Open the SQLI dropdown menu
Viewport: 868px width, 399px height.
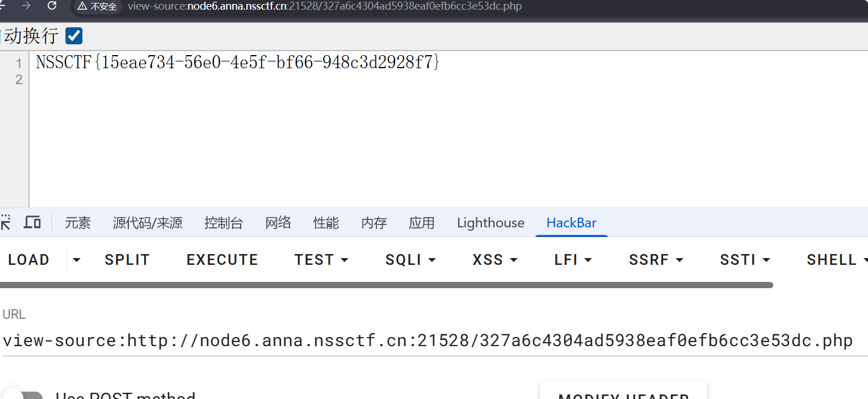[410, 260]
